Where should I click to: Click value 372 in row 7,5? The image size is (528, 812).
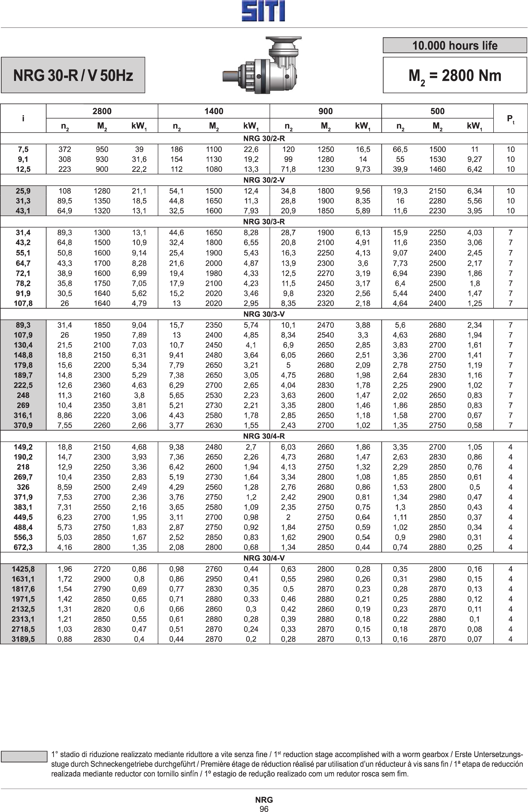coord(65,149)
